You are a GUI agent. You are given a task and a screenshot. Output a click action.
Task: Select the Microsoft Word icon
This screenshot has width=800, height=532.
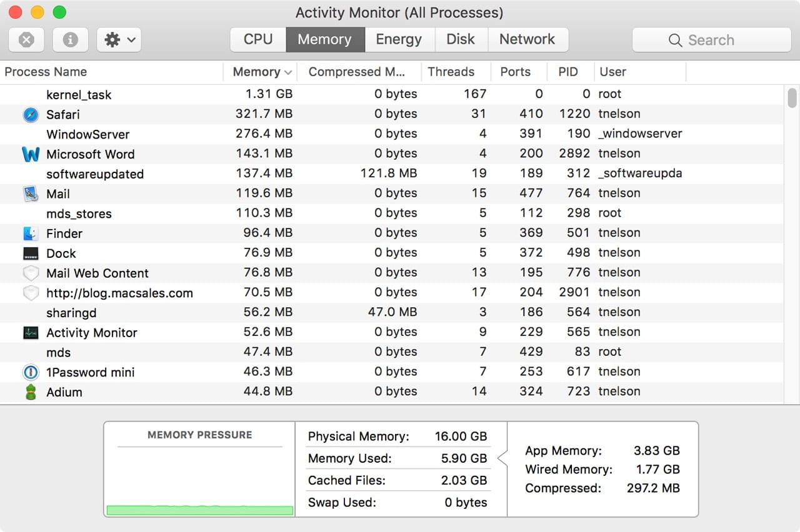30,154
